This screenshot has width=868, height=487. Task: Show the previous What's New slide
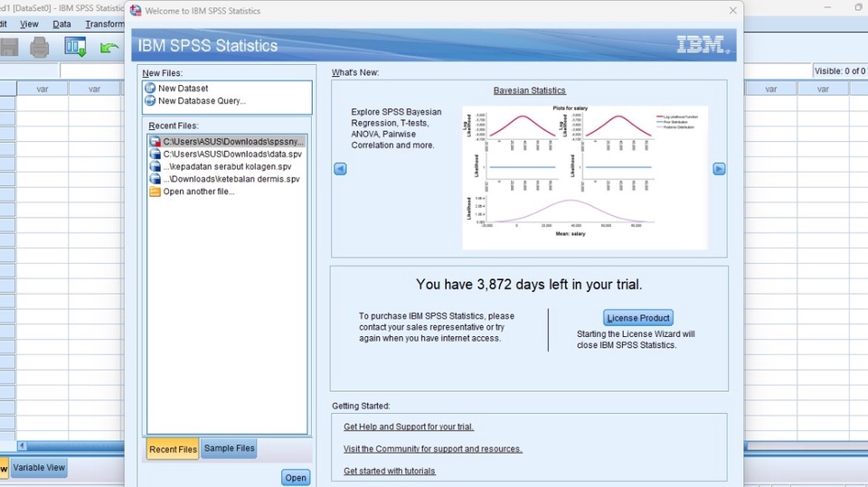(x=341, y=169)
